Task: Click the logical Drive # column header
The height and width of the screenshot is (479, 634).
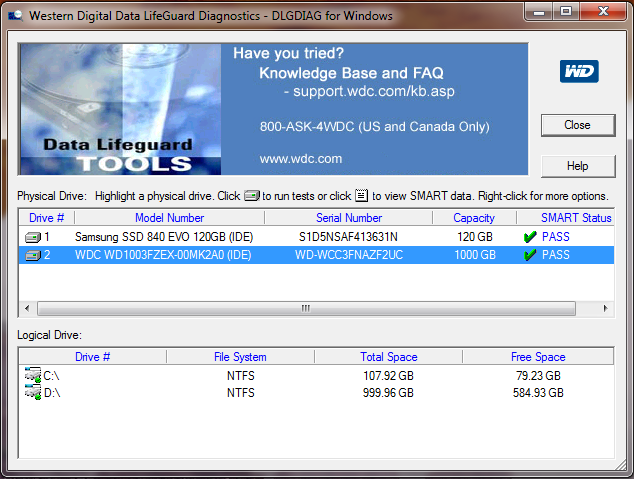Action: [x=93, y=357]
